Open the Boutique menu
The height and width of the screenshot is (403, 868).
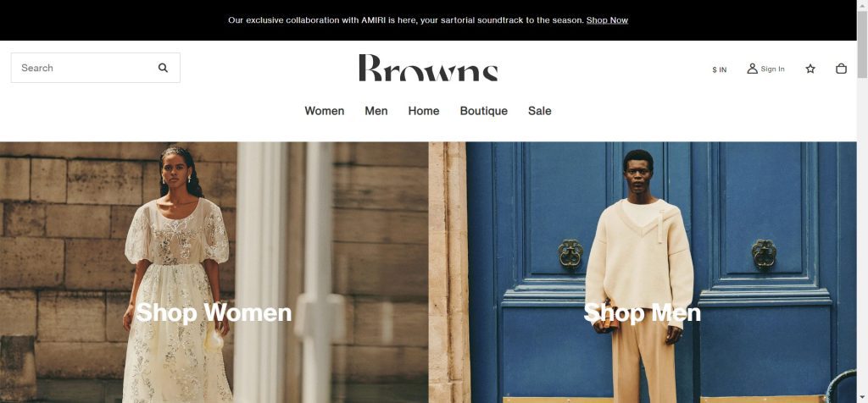point(484,111)
